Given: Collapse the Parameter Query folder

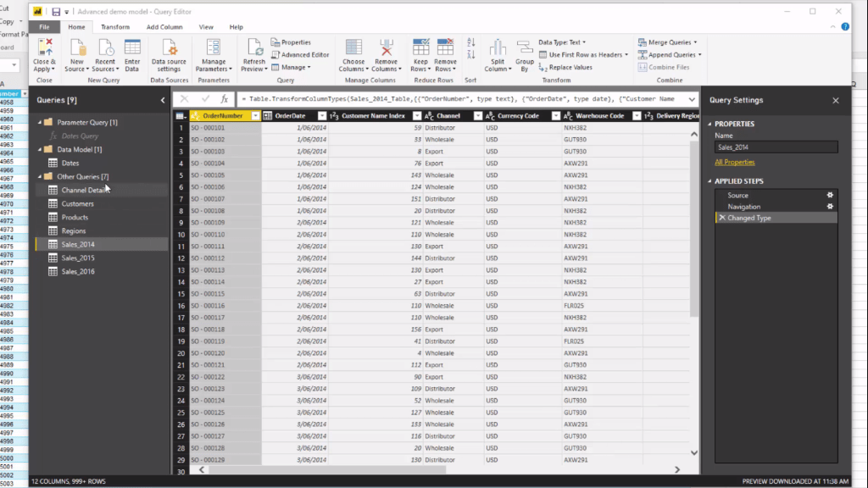Looking at the screenshot, I should click(x=40, y=122).
